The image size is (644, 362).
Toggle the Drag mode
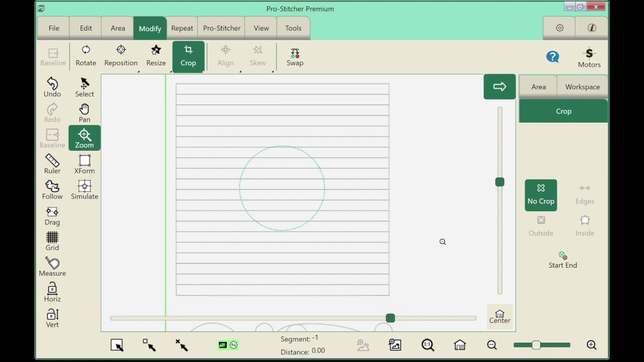point(52,215)
